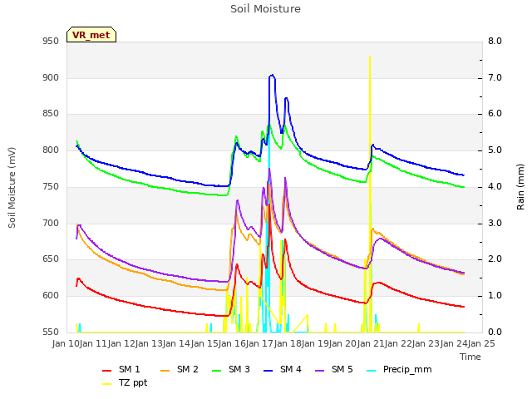Click the 950 left axis tick label
532x399 pixels.
51,42
